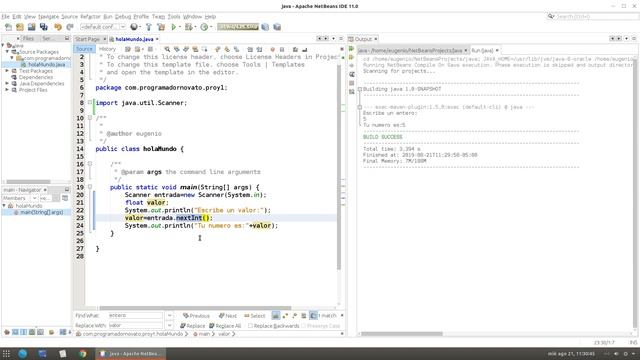Screen dimensions: 640x360
Task: Click Next in the find bar
Action: tap(228, 316)
